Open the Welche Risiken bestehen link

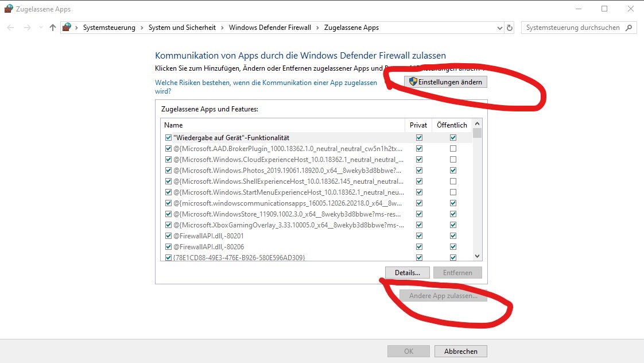click(x=266, y=87)
